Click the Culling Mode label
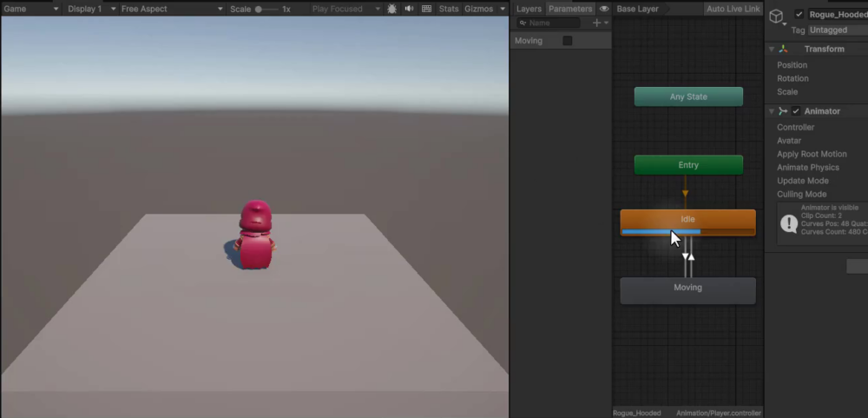The image size is (868, 418). (801, 194)
